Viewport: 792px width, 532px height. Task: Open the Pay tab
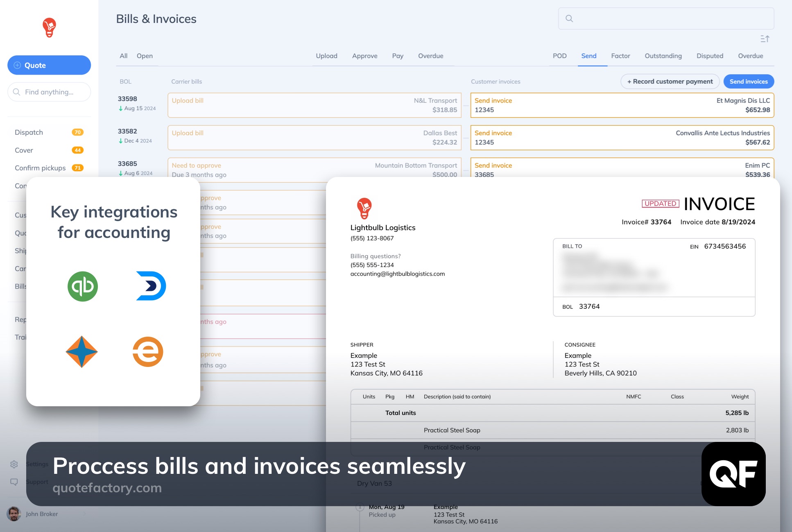click(398, 56)
